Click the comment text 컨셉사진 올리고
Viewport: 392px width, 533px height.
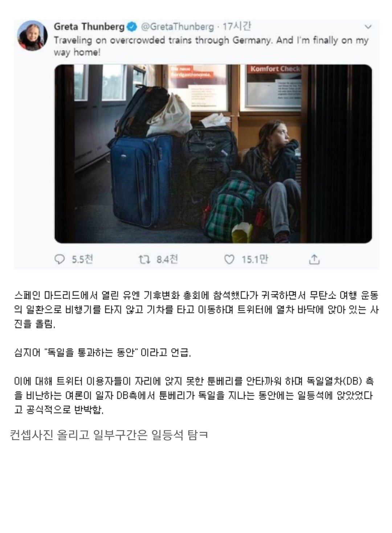click(109, 435)
